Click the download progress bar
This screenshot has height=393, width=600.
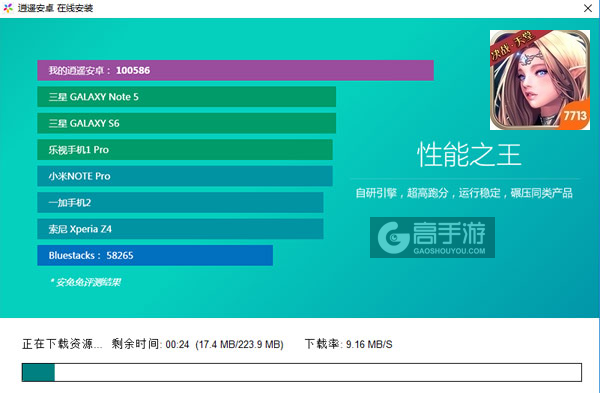[302, 372]
